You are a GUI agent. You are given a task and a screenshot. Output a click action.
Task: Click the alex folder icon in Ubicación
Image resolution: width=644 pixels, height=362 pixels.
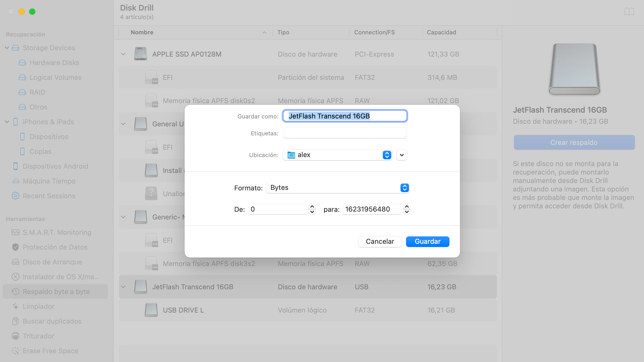tap(291, 155)
